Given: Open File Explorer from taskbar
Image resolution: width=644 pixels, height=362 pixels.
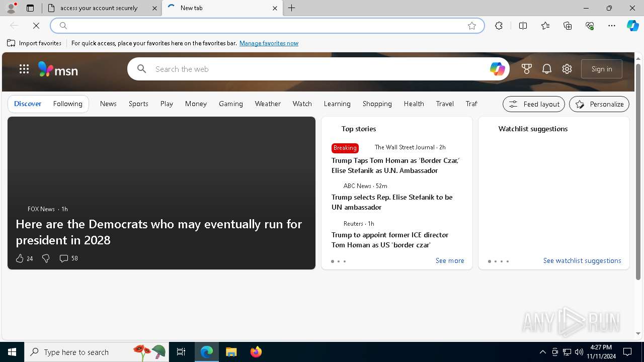Looking at the screenshot, I should click(x=231, y=352).
